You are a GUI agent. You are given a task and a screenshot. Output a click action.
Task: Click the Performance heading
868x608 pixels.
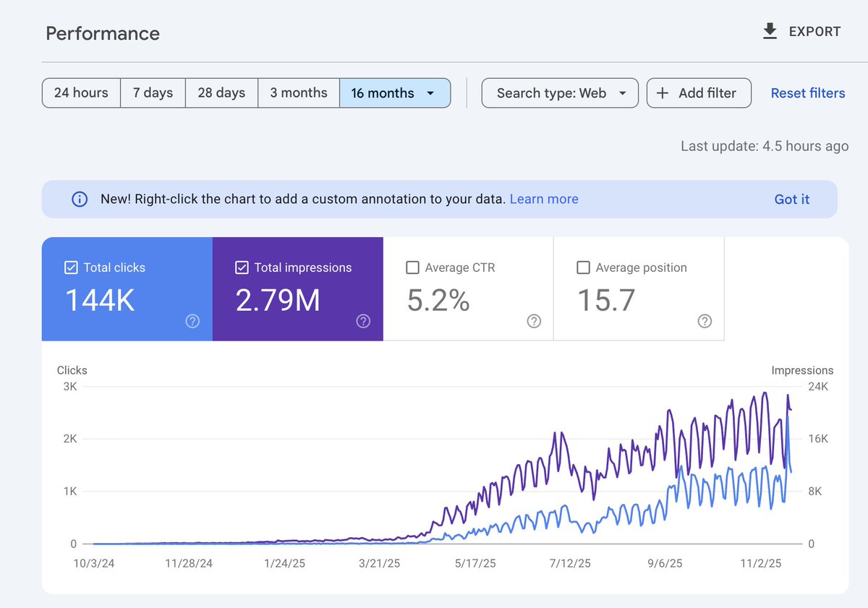click(x=103, y=34)
